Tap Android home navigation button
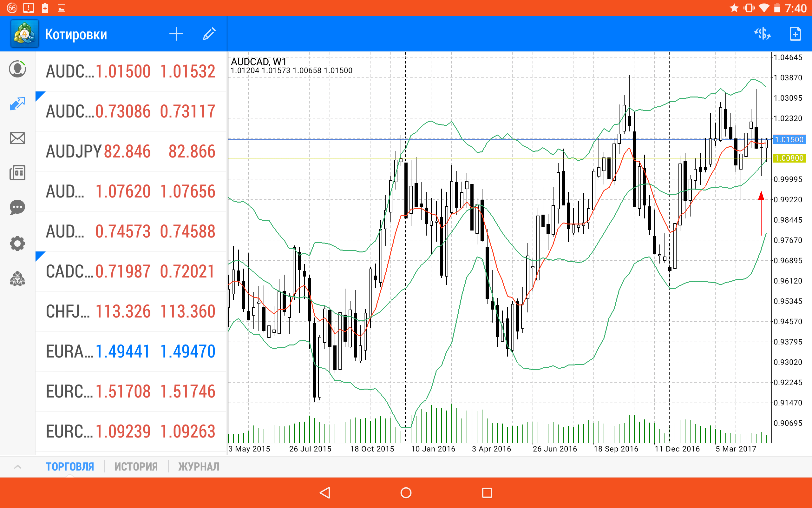Screen dimensions: 812x508 pyautogui.click(x=406, y=492)
